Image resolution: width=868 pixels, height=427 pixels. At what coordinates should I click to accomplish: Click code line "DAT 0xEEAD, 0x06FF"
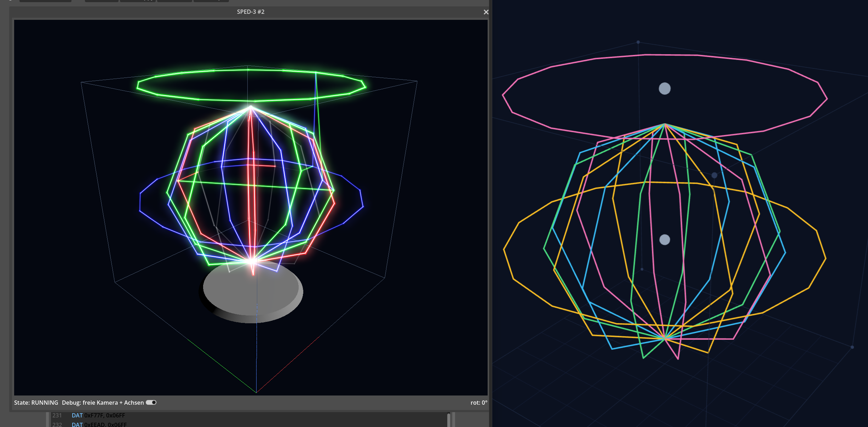click(x=99, y=424)
